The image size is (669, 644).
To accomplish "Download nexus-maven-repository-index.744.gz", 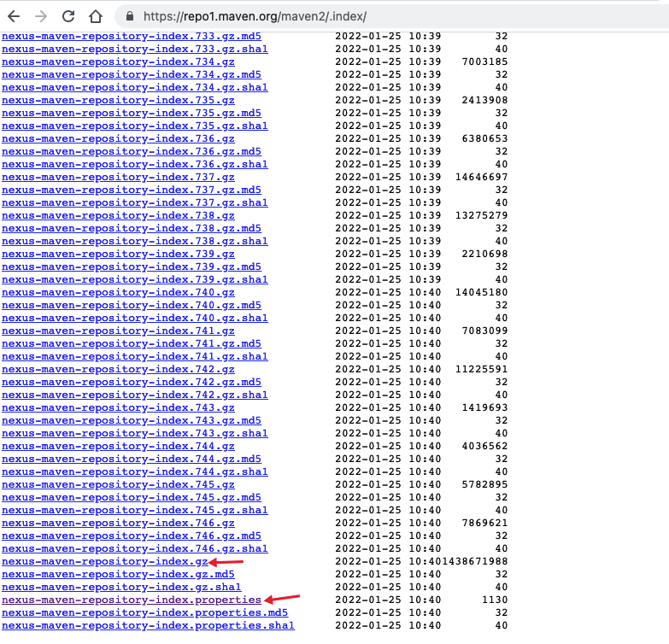I will point(118,446).
